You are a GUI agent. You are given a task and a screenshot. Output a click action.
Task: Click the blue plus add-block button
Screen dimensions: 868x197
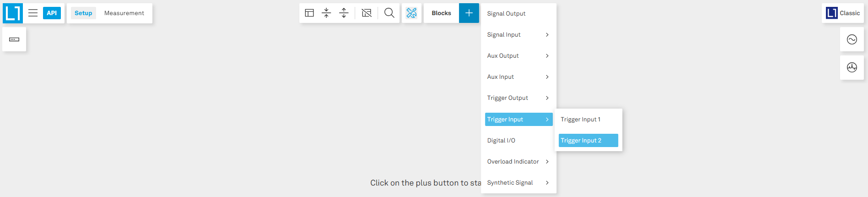pyautogui.click(x=469, y=13)
